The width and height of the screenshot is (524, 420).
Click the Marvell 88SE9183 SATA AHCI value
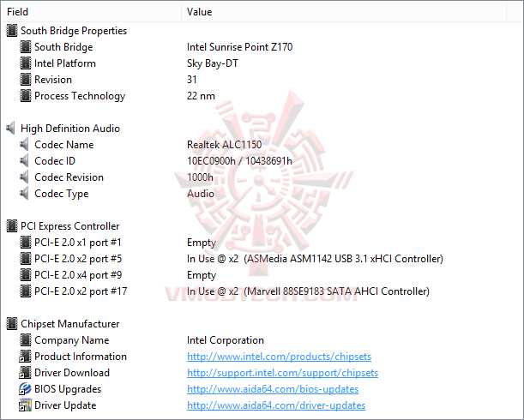(308, 291)
